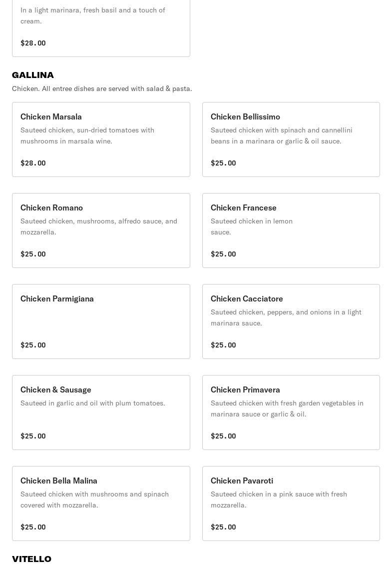Click the $28.00 price under Chicken Marsala
392x568 pixels.
[x=33, y=163]
